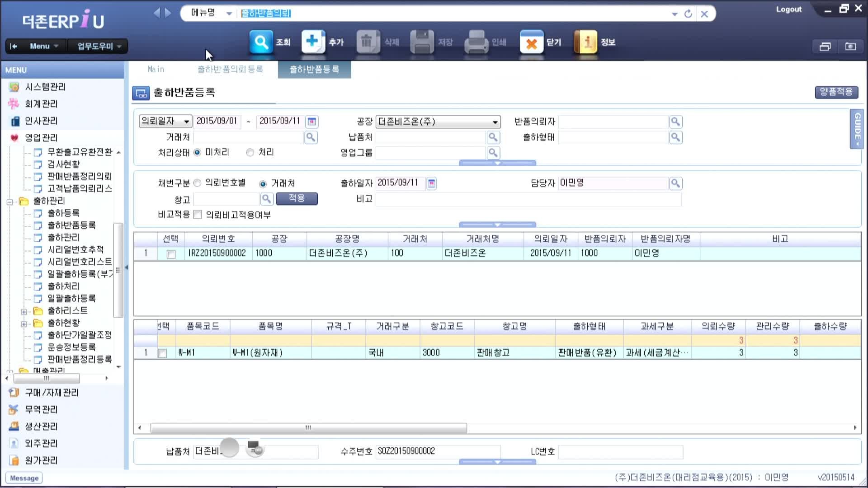Open the 시스템관리 menu module

[x=45, y=87]
